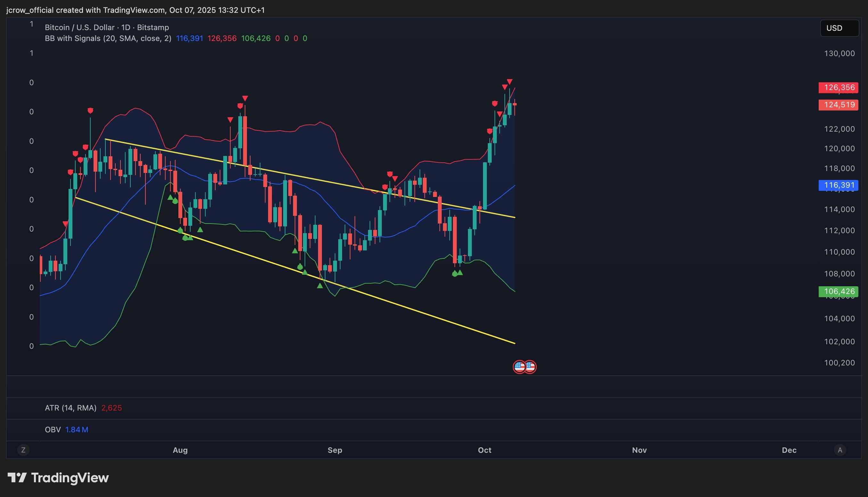Click the left US flag economic event icon
Screen dimensions: 868x497
coord(520,367)
